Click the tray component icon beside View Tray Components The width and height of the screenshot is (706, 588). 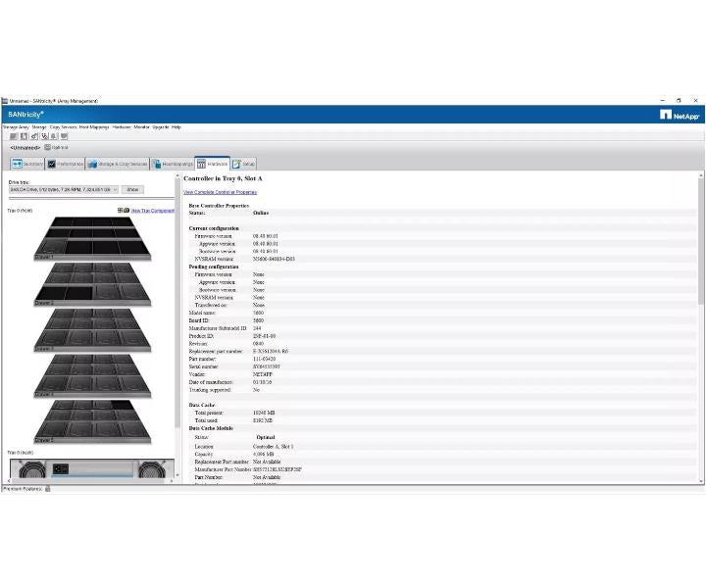pos(124,210)
